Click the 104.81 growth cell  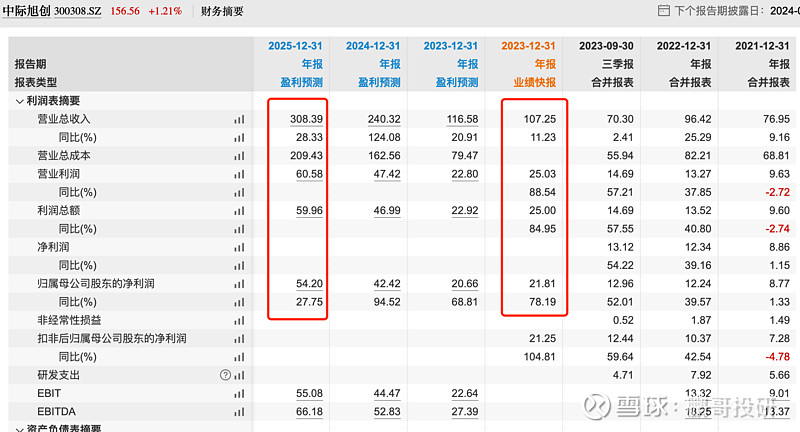(540, 358)
